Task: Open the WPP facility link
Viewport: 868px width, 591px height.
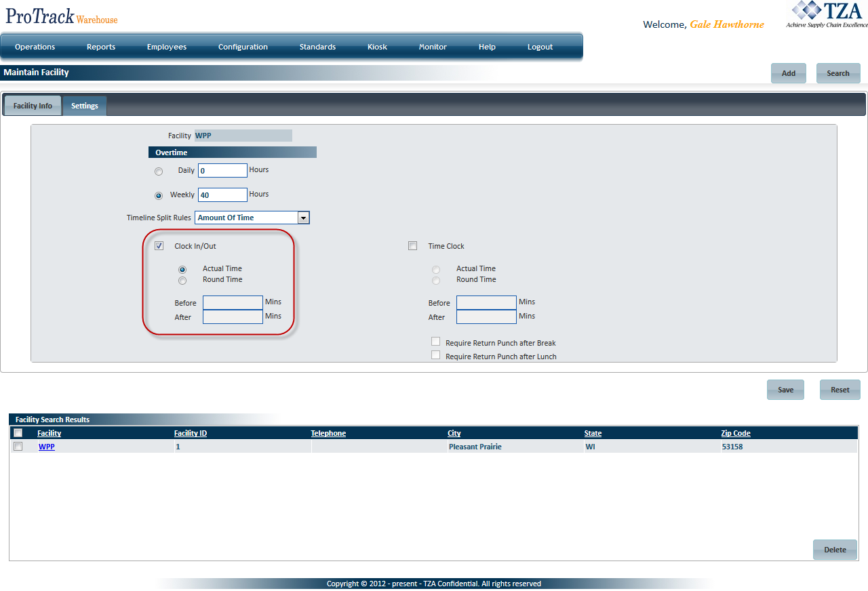Action: [x=47, y=447]
